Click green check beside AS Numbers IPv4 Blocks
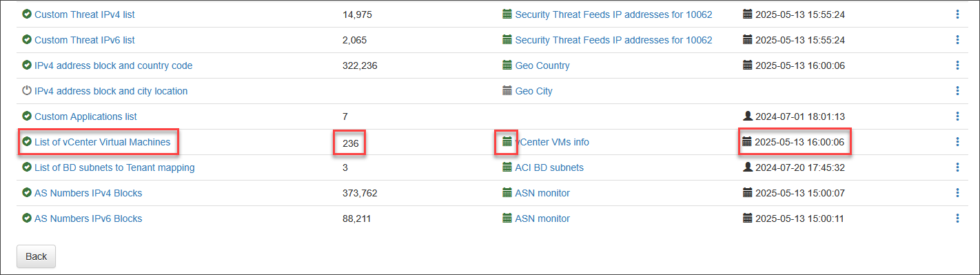 coord(27,193)
